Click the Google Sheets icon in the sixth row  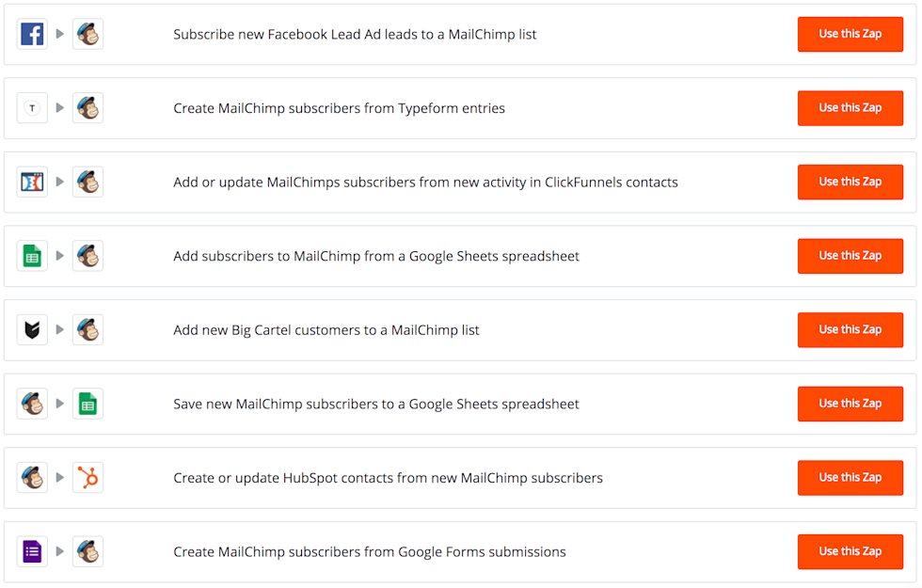[x=87, y=404]
